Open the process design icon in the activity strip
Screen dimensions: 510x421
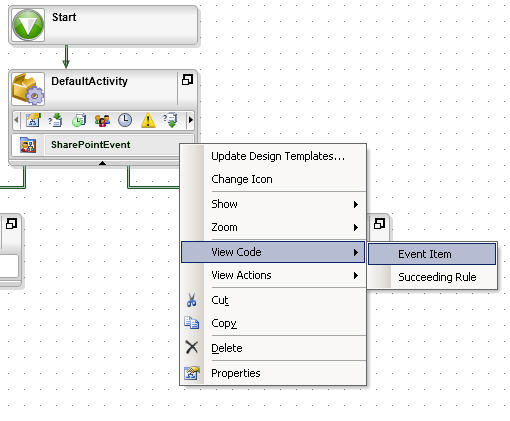click(33, 120)
